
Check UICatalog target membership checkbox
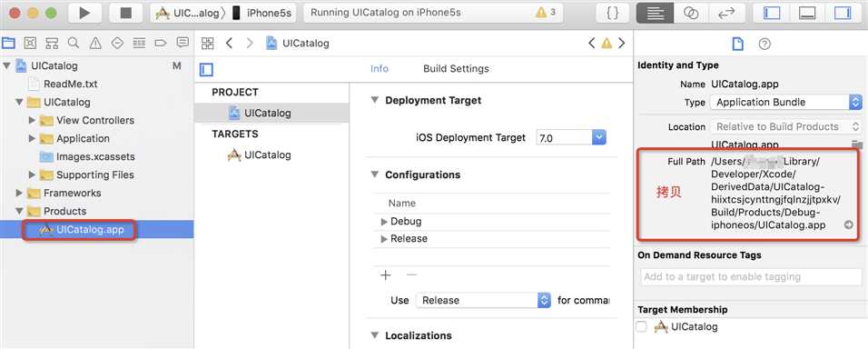coord(641,327)
